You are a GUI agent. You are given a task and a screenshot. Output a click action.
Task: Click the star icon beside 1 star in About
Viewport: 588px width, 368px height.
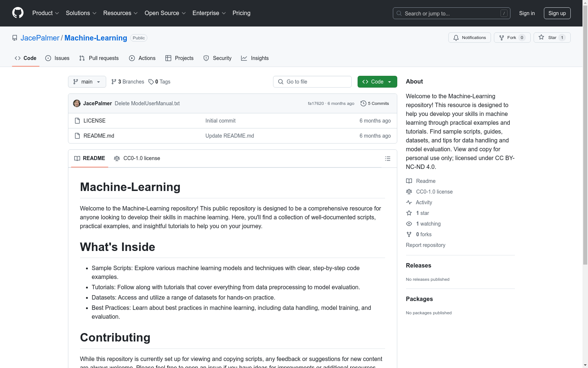(409, 213)
